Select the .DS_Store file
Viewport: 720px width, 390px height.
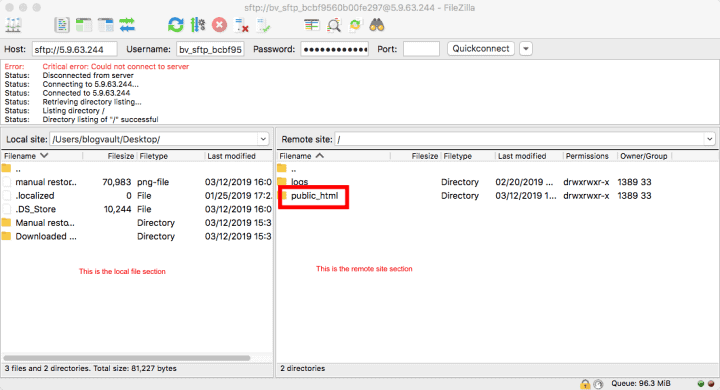pos(137,209)
